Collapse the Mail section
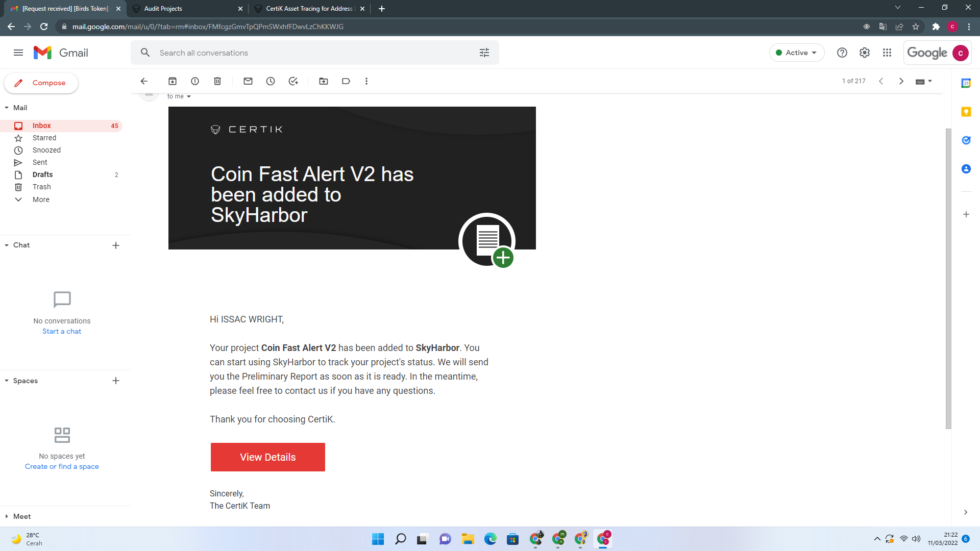 pos(7,108)
